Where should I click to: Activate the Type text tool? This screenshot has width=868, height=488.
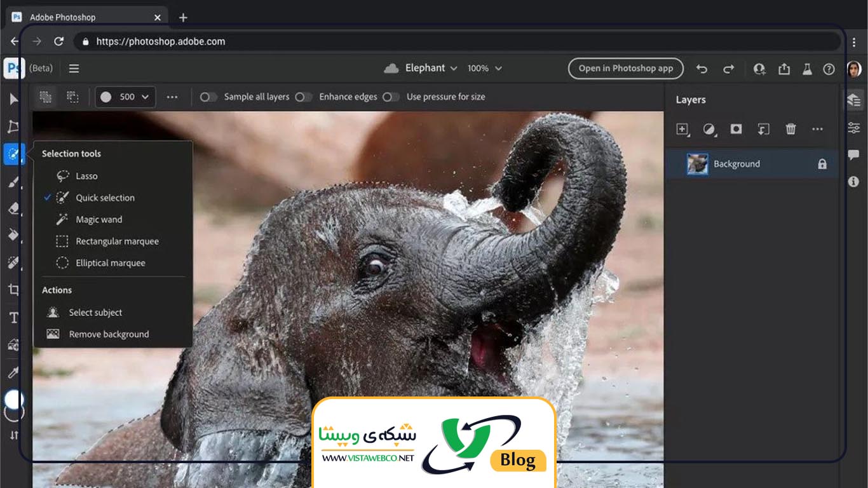tap(13, 318)
